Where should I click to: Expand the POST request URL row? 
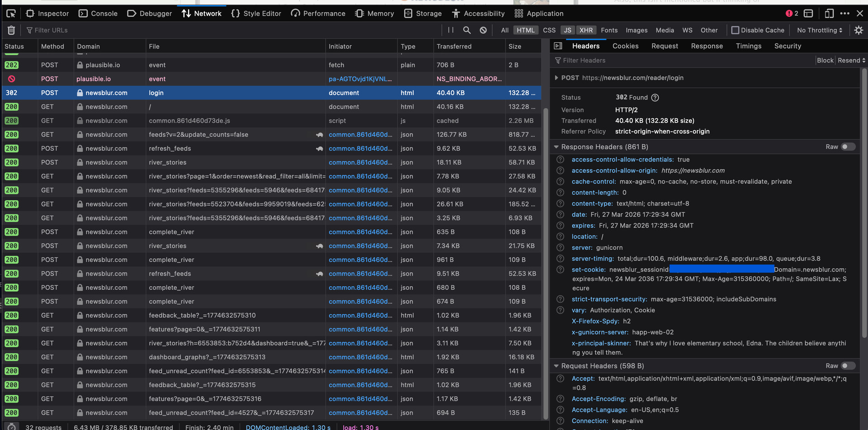click(556, 78)
